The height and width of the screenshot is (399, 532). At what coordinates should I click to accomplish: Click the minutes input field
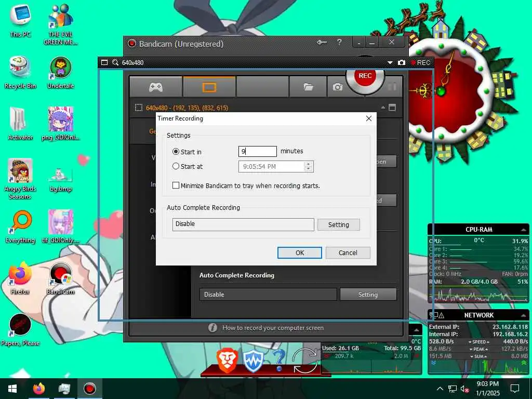click(x=258, y=151)
